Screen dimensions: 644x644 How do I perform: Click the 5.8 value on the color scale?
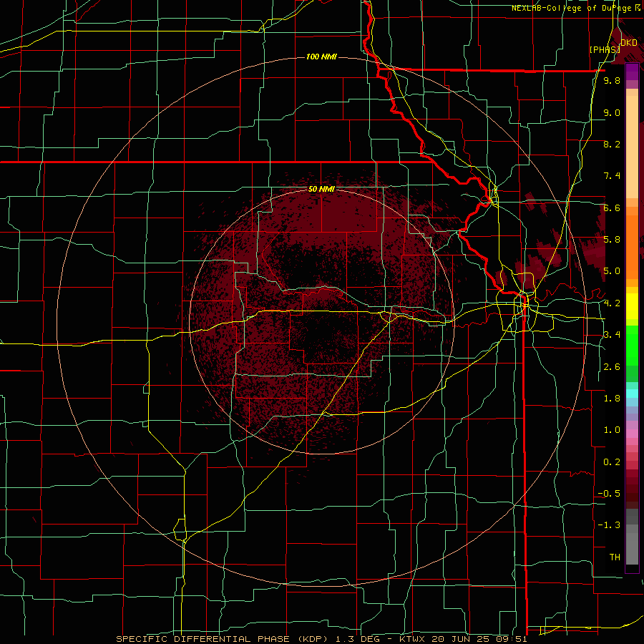(612, 240)
